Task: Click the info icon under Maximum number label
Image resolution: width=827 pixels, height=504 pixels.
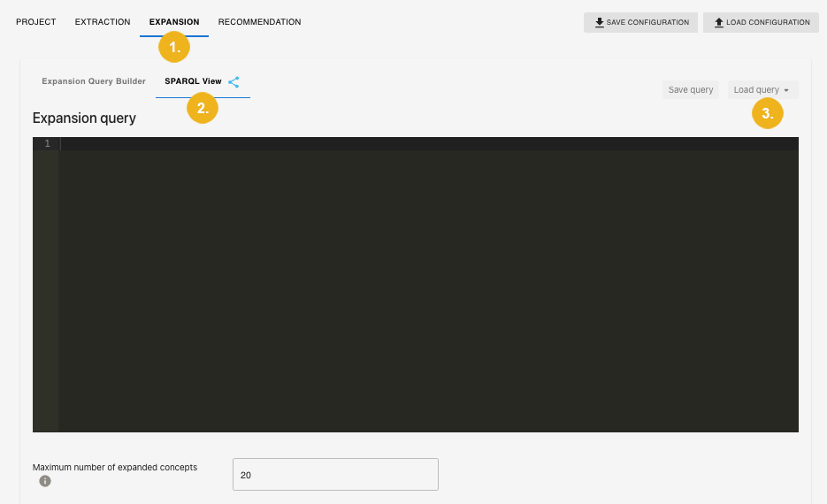Action: (x=45, y=481)
